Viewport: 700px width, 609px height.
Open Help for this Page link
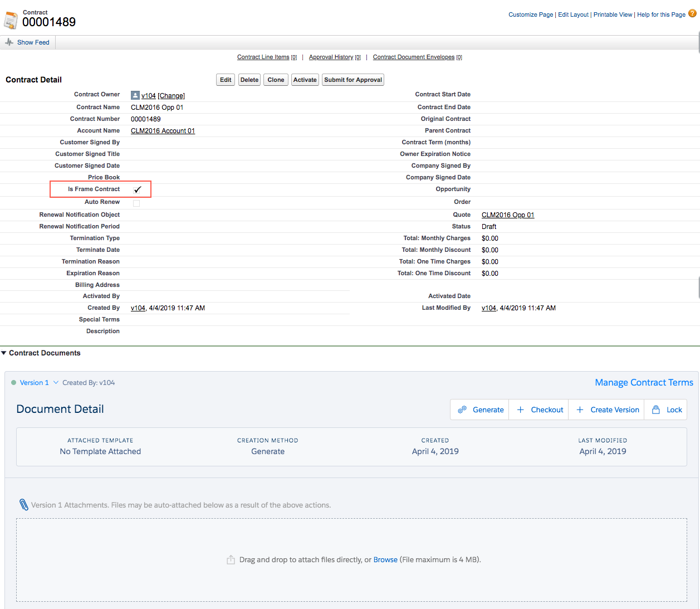point(661,14)
